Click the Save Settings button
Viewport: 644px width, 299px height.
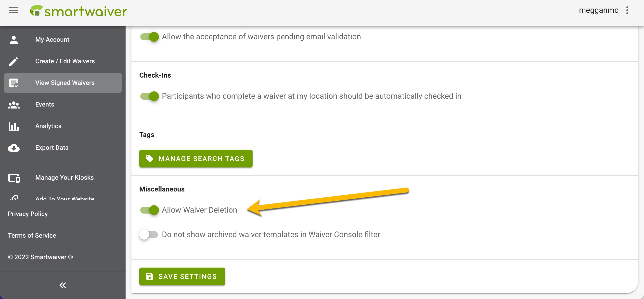click(182, 276)
